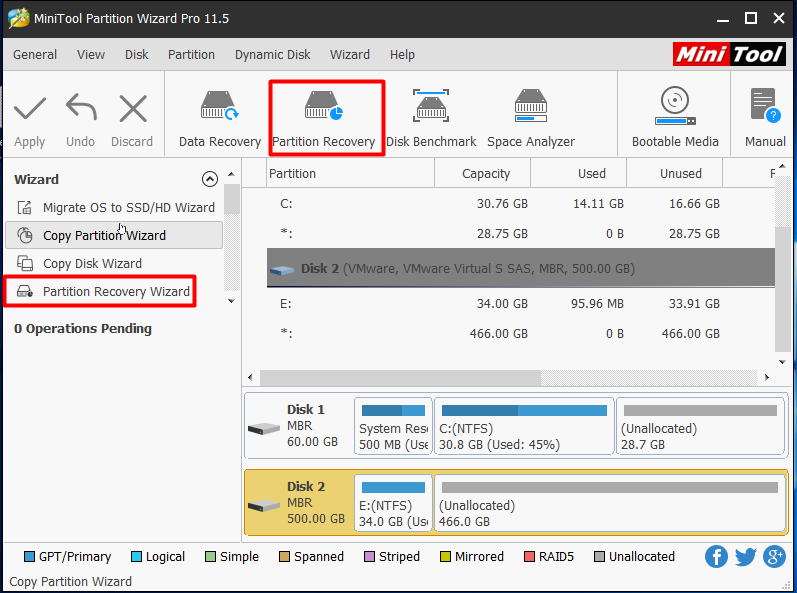
Task: Open the Google Plus share icon
Action: (x=774, y=556)
